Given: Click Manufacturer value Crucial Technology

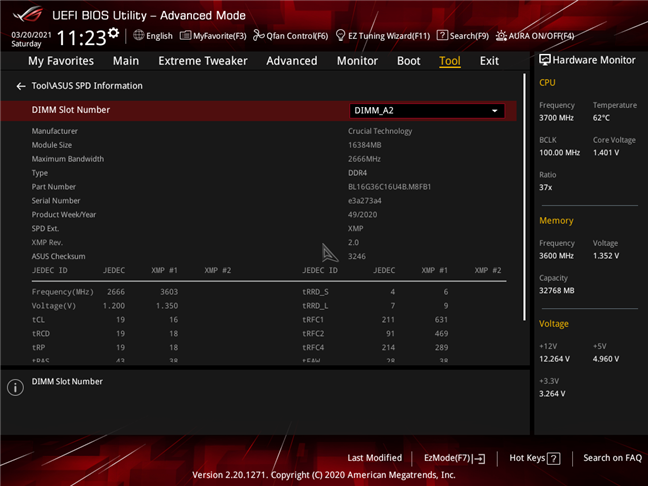Looking at the screenshot, I should coord(380,131).
